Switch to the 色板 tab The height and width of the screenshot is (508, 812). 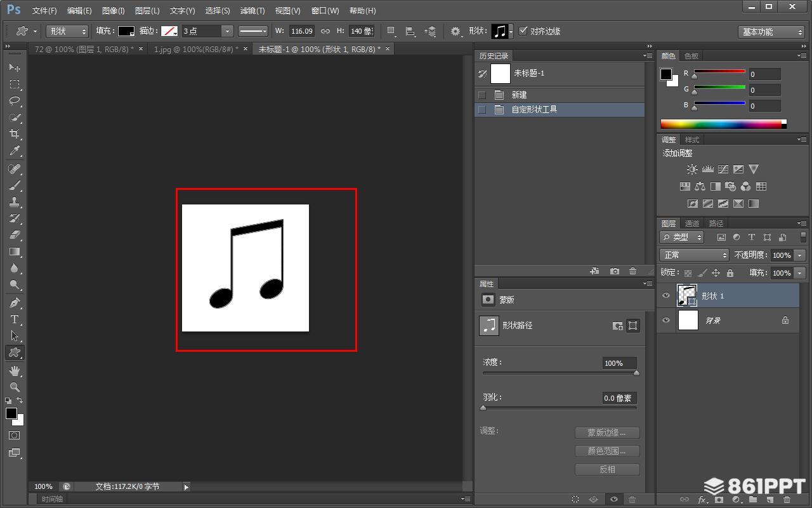pyautogui.click(x=691, y=56)
